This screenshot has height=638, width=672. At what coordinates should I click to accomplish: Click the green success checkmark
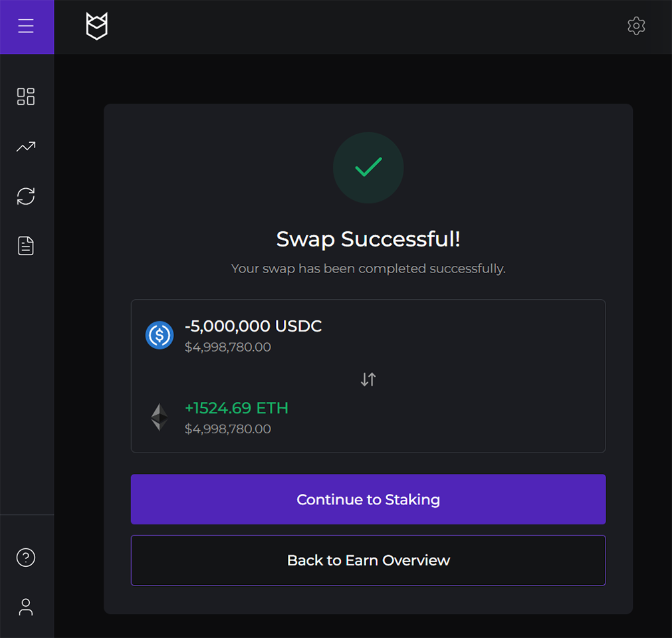[368, 167]
